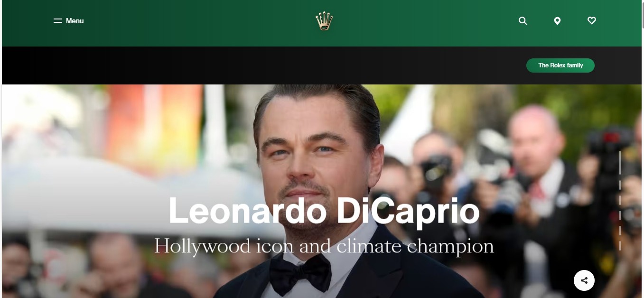644x298 pixels.
Task: Click "Hollywood icon and climate champion" subtitle
Action: point(324,246)
